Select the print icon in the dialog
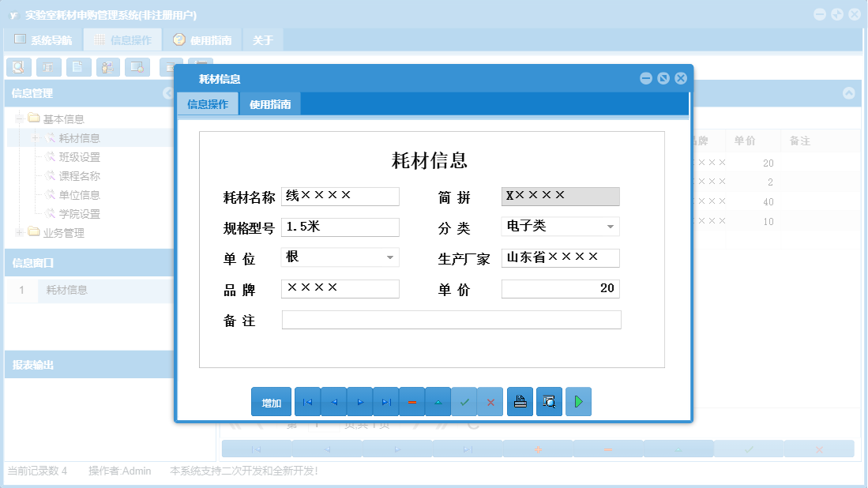The width and height of the screenshot is (868, 488). click(x=520, y=401)
